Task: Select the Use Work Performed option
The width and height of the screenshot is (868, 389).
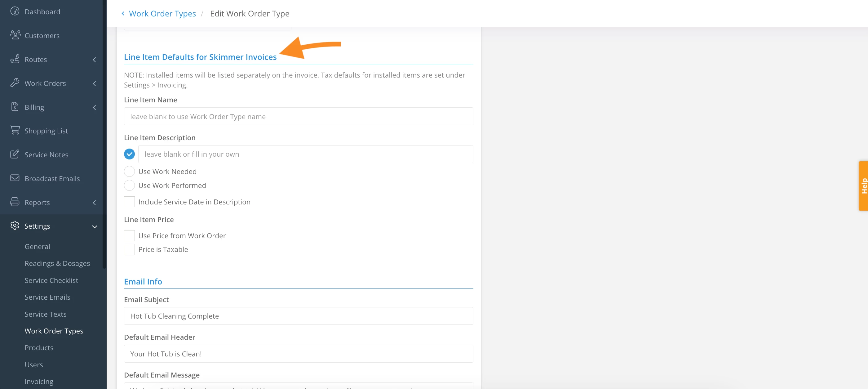Action: point(129,186)
